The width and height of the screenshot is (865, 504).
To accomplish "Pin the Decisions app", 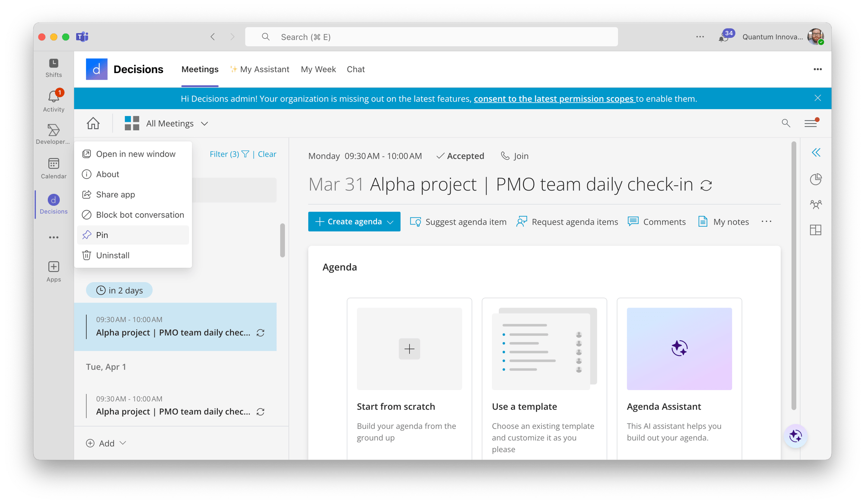I will [102, 235].
